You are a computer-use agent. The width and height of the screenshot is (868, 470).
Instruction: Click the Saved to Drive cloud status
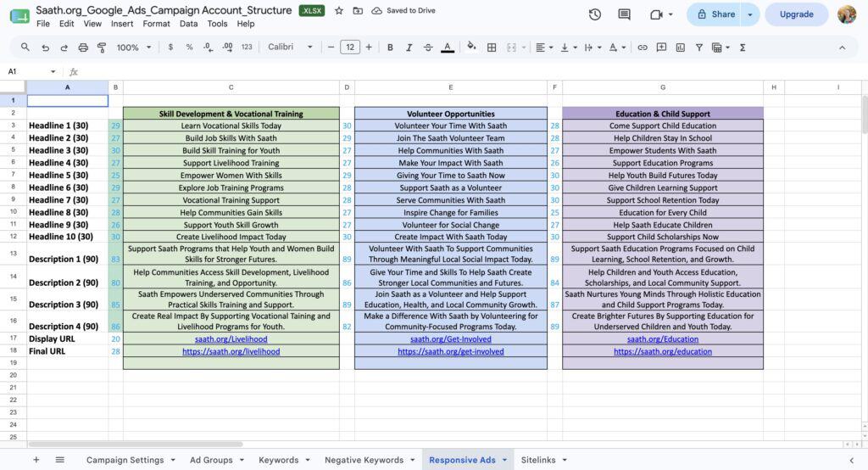click(x=403, y=10)
